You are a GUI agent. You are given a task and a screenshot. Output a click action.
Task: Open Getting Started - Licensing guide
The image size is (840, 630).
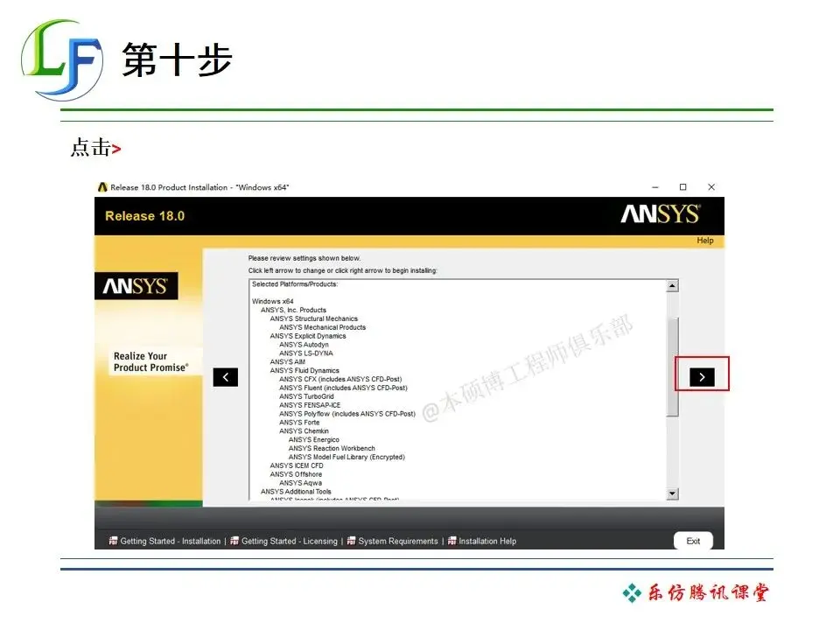(x=290, y=541)
